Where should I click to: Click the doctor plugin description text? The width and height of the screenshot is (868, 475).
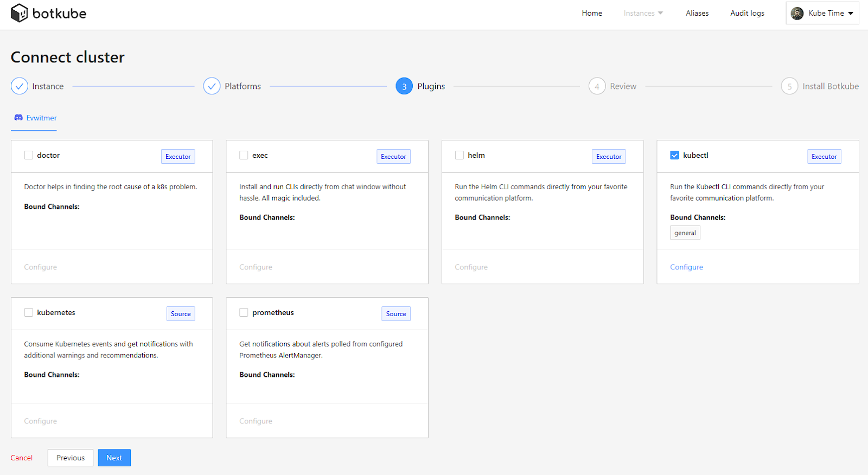pos(111,187)
